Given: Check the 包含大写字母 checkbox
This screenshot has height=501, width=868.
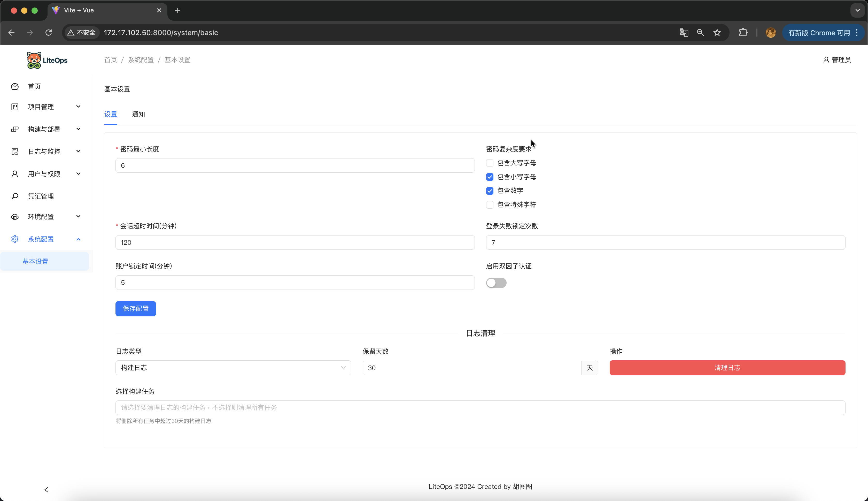Looking at the screenshot, I should pos(490,163).
